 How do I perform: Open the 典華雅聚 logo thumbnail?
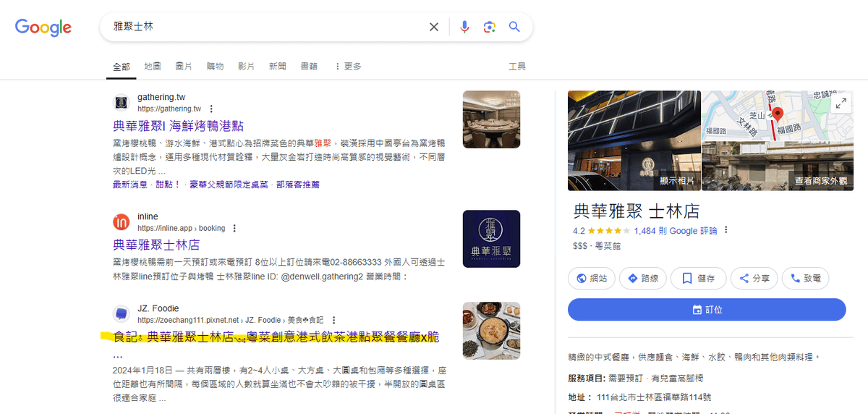coord(491,239)
